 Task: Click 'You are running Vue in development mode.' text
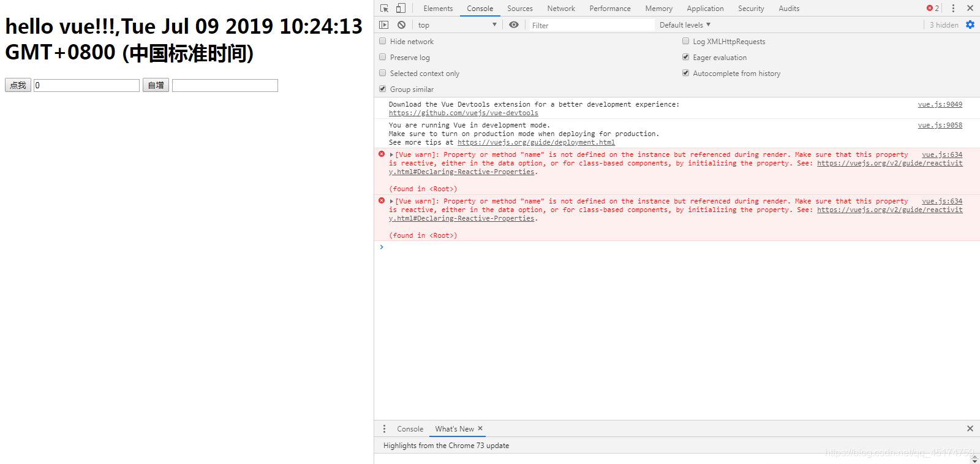[x=469, y=126]
